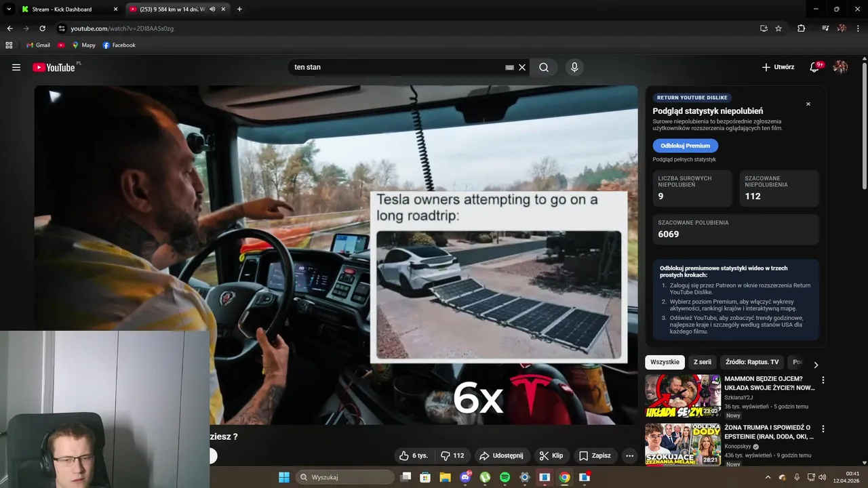Open Konopskyy channel name
The image size is (868, 488).
pyautogui.click(x=738, y=447)
